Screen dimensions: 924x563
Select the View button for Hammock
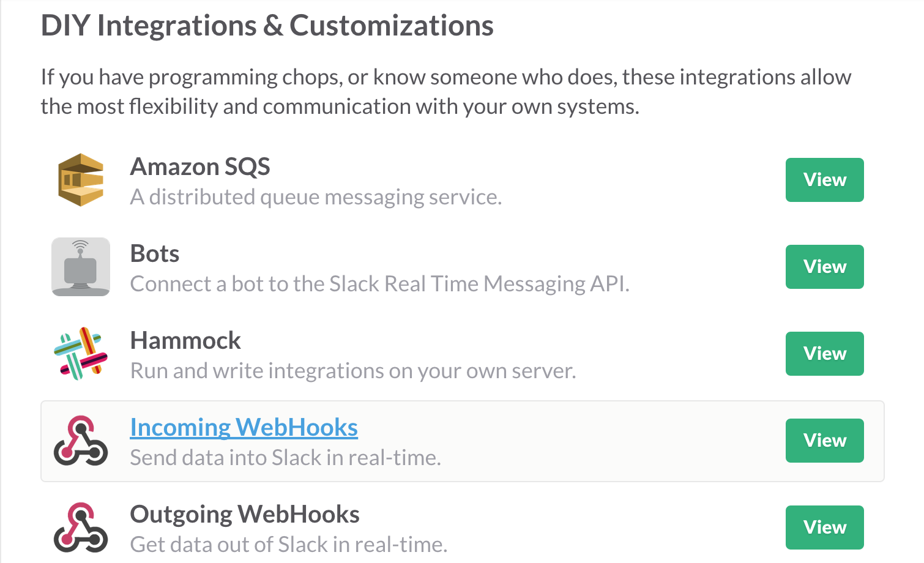(x=824, y=354)
